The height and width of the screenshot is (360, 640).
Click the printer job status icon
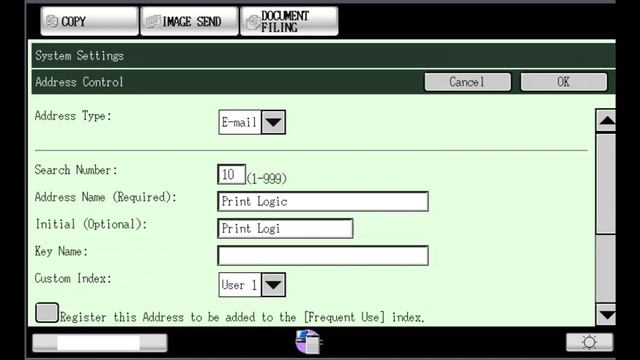tap(308, 342)
